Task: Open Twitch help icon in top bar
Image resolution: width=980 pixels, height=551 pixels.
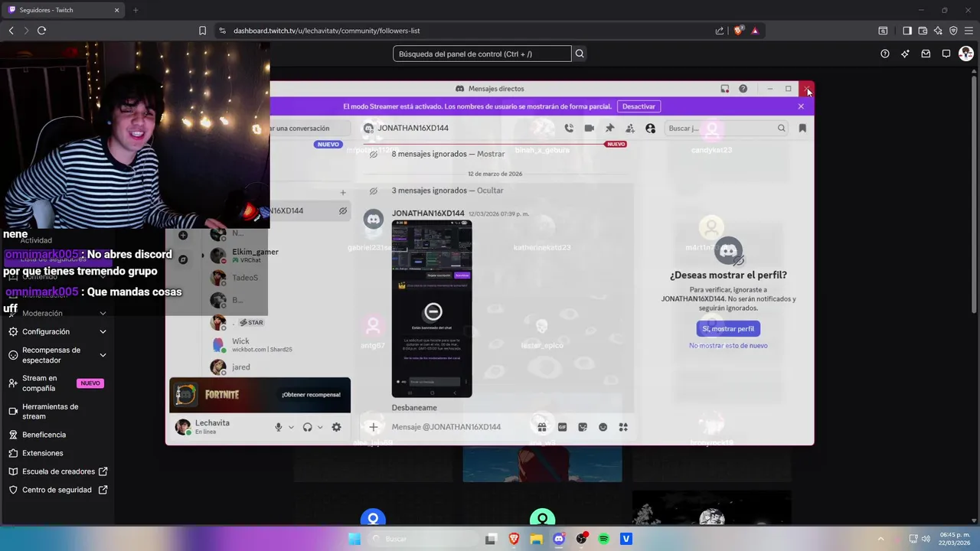Action: (885, 54)
